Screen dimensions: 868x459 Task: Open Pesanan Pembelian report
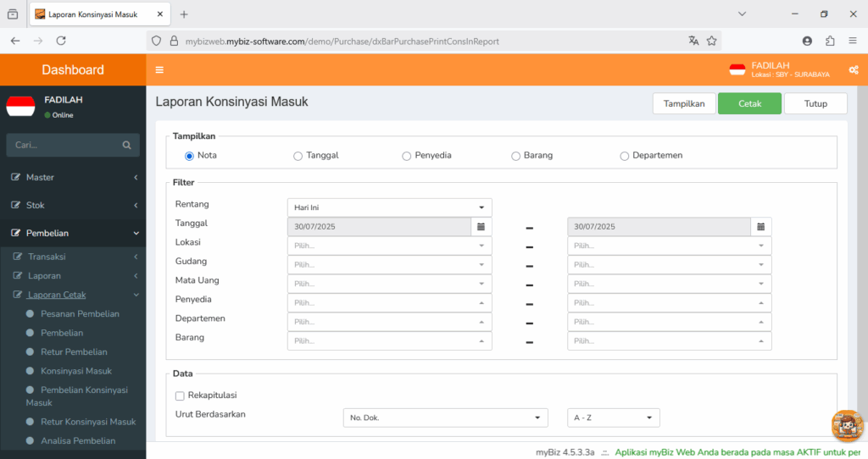[80, 314]
